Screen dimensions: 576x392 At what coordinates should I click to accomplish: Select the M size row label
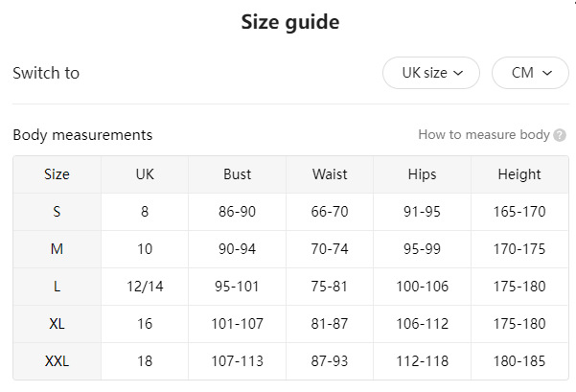point(57,249)
